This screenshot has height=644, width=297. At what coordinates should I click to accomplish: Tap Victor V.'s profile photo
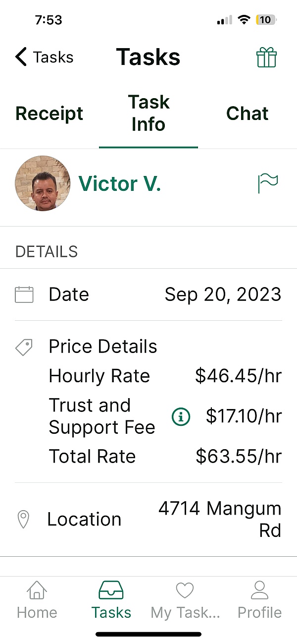tap(43, 184)
